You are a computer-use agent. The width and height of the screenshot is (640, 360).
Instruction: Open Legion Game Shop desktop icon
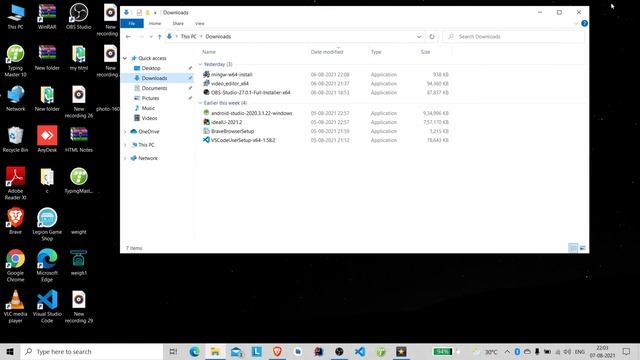pos(47,224)
